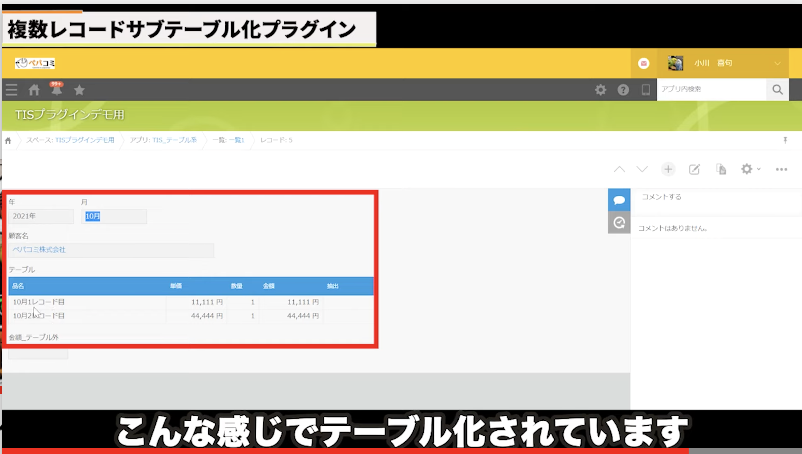
Task: Duplicate the record with copy icon
Action: coord(721,169)
